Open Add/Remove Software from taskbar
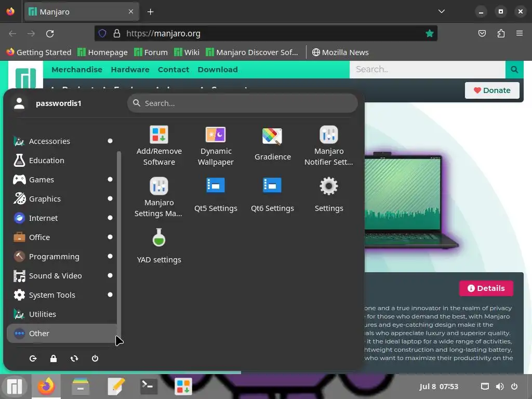 (x=183, y=386)
